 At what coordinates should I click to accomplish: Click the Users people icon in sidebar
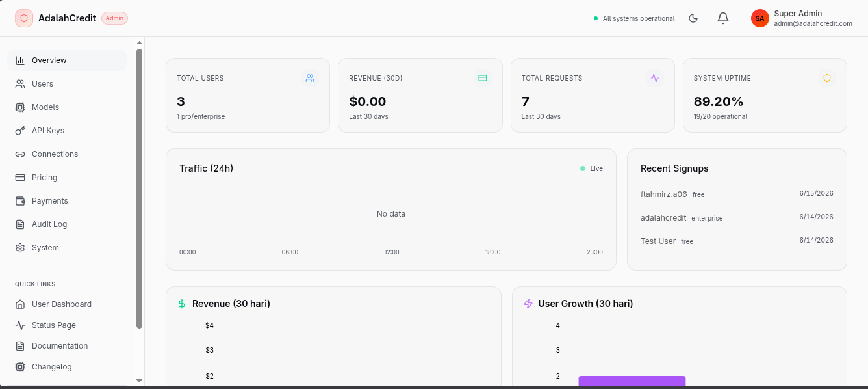pyautogui.click(x=20, y=84)
